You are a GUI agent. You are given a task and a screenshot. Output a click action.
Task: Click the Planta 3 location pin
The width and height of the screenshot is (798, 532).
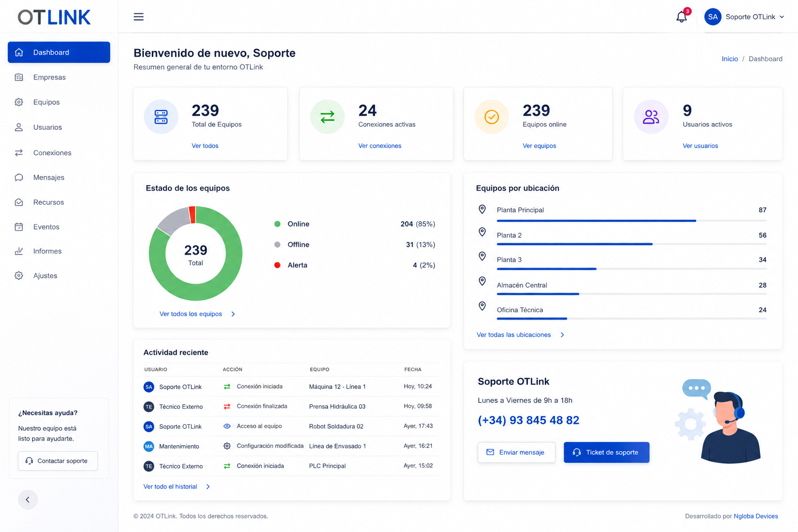coord(482,256)
